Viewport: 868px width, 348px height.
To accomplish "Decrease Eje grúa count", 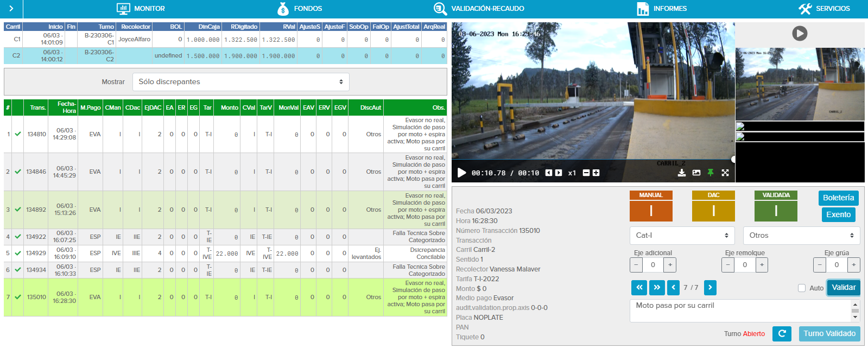I will click(820, 265).
